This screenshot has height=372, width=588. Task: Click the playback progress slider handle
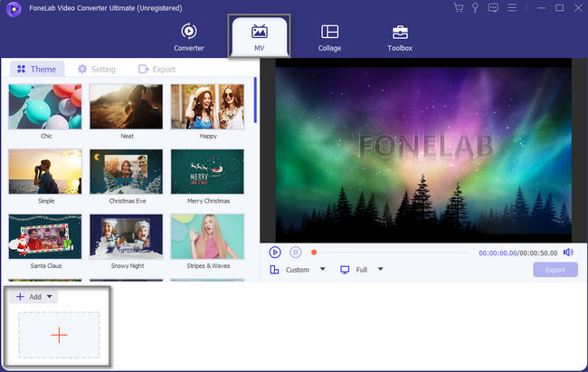(x=314, y=253)
